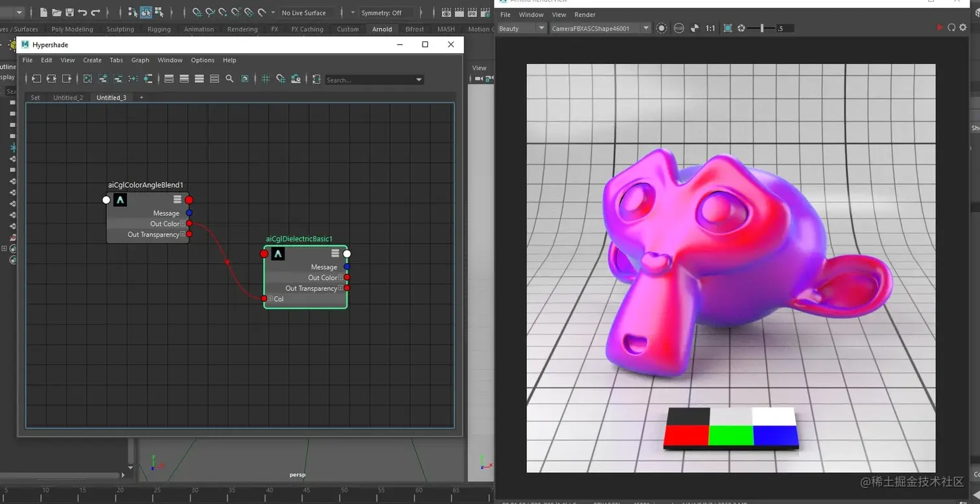980x504 pixels.
Task: Open Hypershade Graph menu
Action: [x=140, y=60]
